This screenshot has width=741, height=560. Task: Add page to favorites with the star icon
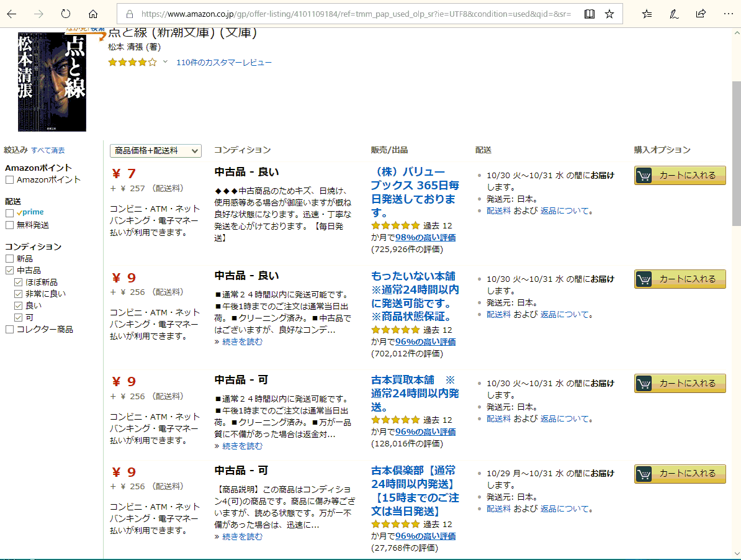click(609, 14)
